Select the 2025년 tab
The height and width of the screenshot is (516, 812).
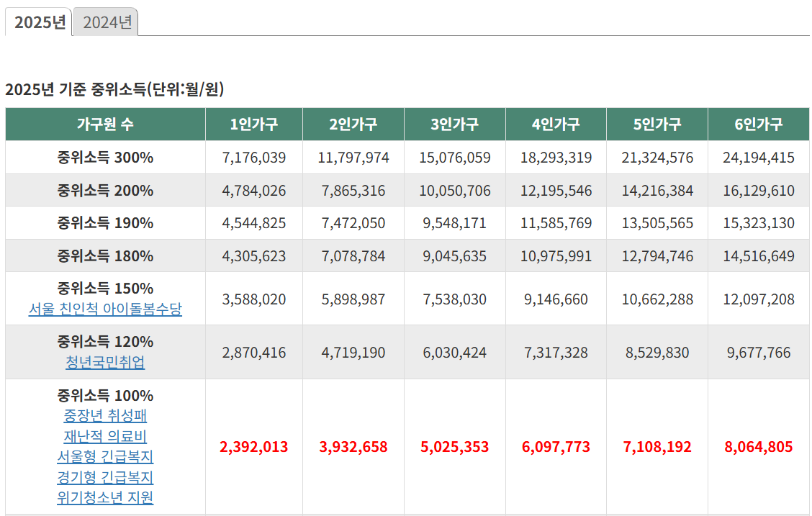coord(38,22)
